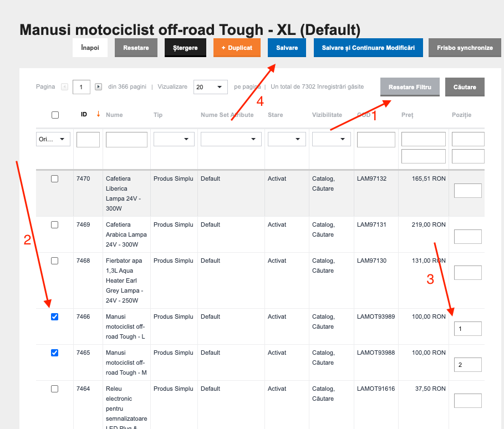504x429 pixels.
Task: Save the product with Salvare
Action: click(x=287, y=48)
